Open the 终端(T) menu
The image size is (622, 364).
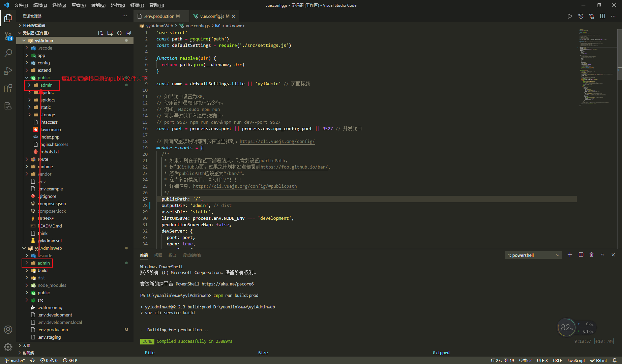pos(137,5)
